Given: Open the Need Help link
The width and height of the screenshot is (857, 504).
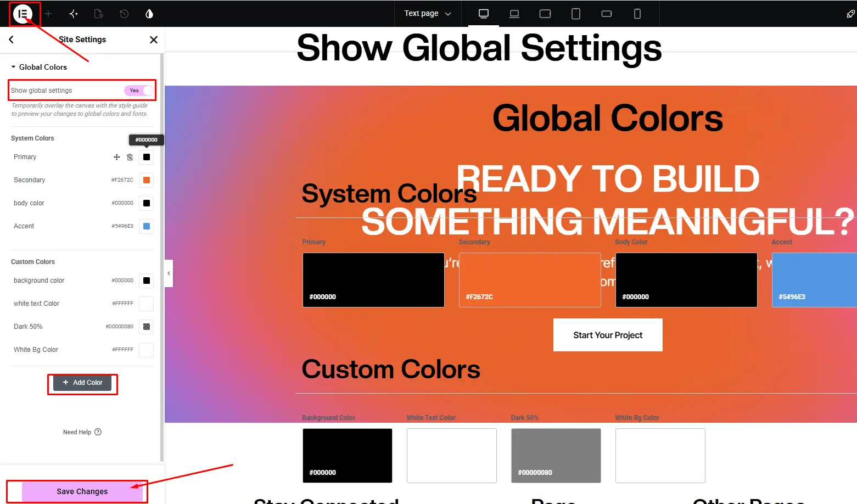Looking at the screenshot, I should (82, 432).
